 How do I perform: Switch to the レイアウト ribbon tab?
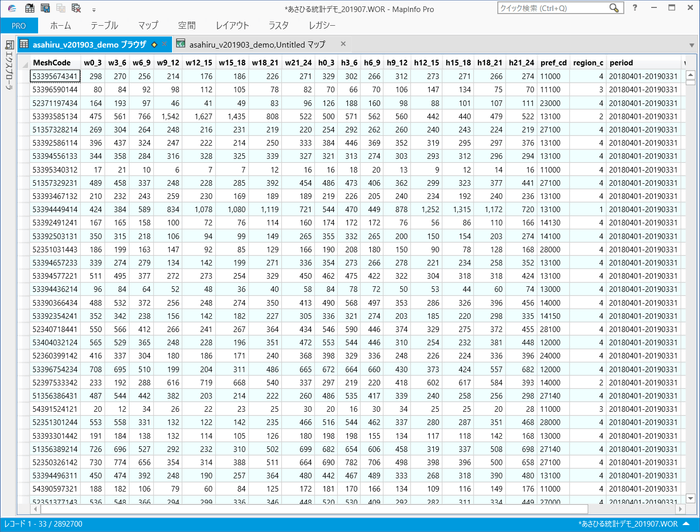coord(232,25)
